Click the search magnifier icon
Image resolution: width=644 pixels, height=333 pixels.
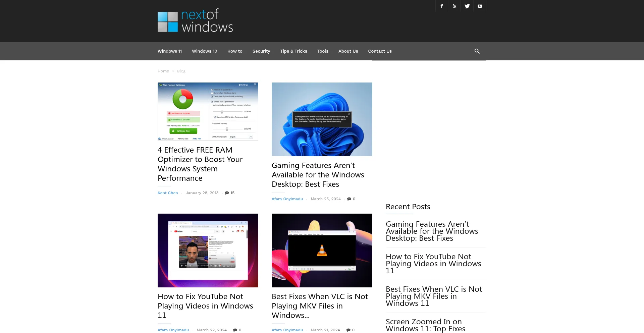[x=477, y=51]
